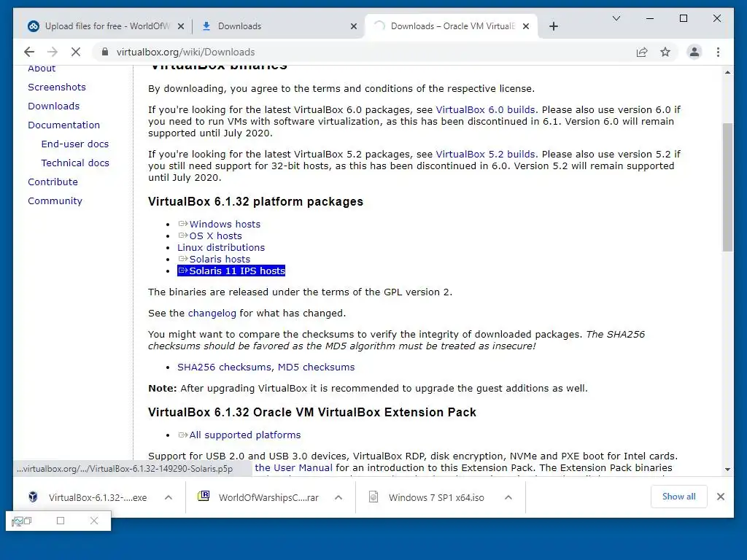Close the Downloads tab
This screenshot has width=747, height=560.
pos(354,26)
